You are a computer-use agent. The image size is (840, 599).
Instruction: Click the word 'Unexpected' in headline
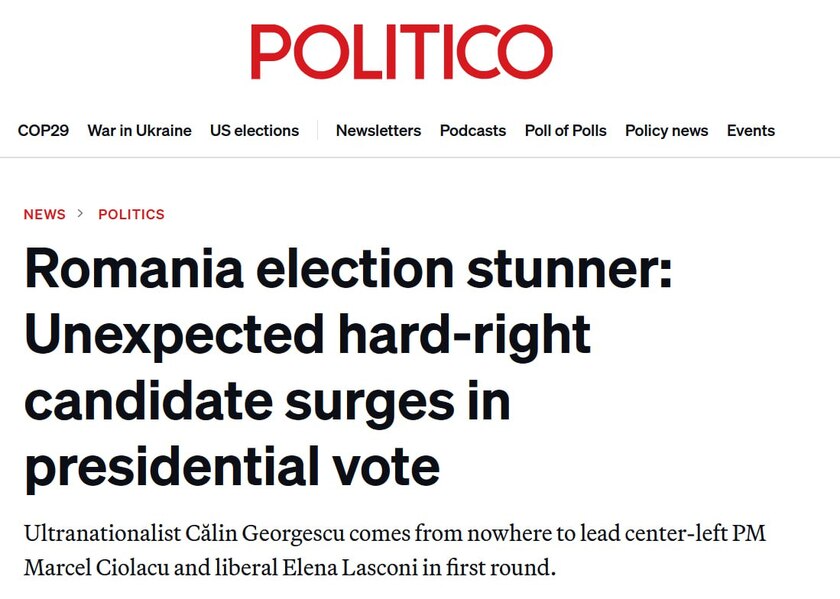tap(174, 336)
